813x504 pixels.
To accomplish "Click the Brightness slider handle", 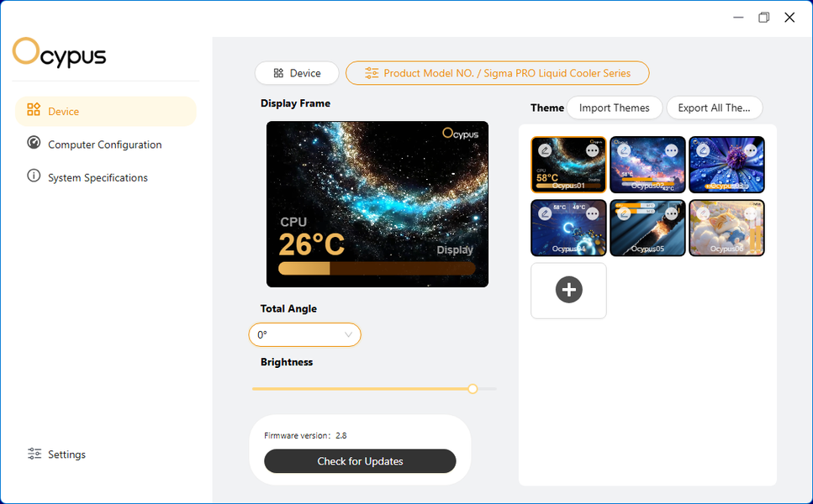I will coord(472,388).
